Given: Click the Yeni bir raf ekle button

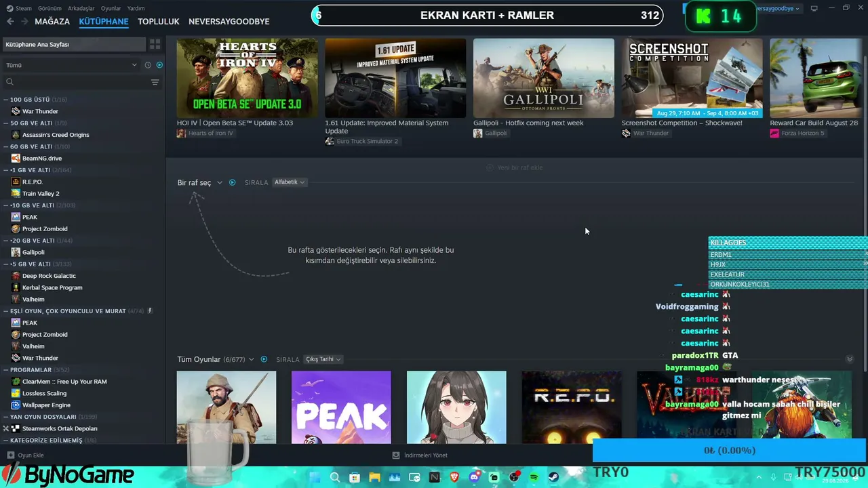Looking at the screenshot, I should pos(515,167).
